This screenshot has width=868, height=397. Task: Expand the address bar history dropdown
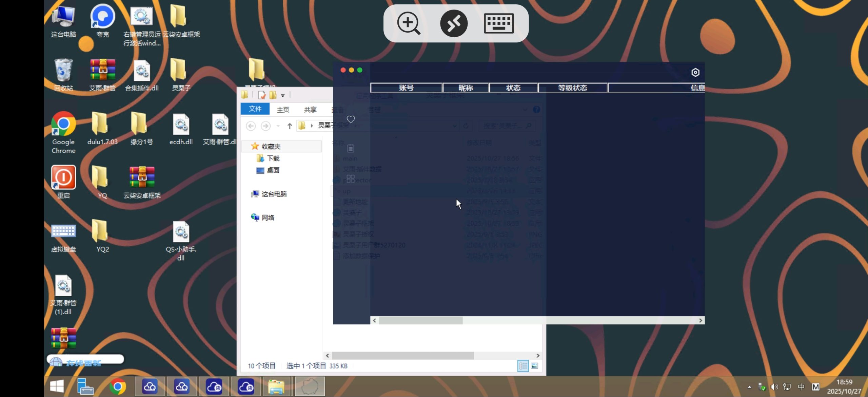pos(455,126)
